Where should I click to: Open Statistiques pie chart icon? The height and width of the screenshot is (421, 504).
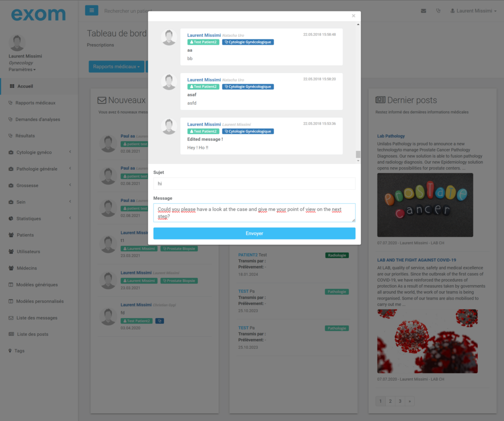tap(11, 218)
